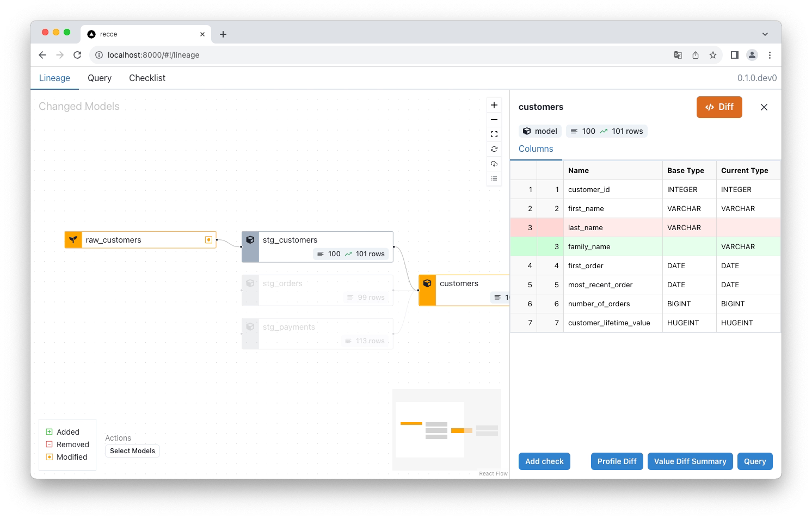Switch to the Query tab
The height and width of the screenshot is (519, 812).
tap(99, 78)
